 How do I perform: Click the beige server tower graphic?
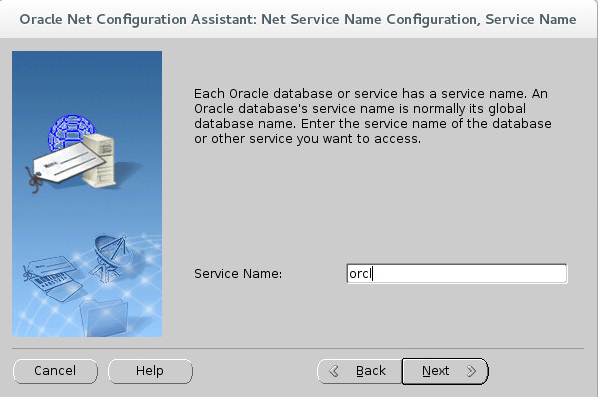[x=99, y=161]
